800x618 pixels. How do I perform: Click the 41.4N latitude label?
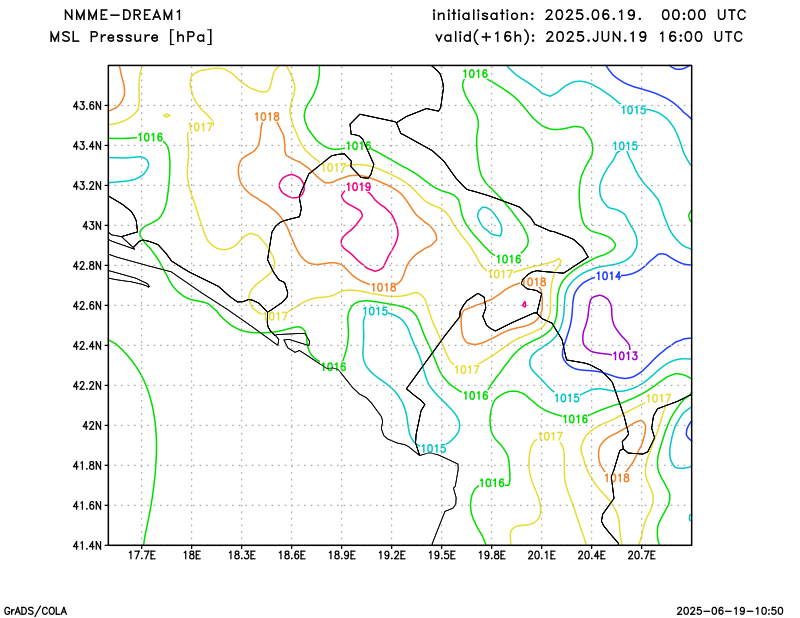pos(87,545)
